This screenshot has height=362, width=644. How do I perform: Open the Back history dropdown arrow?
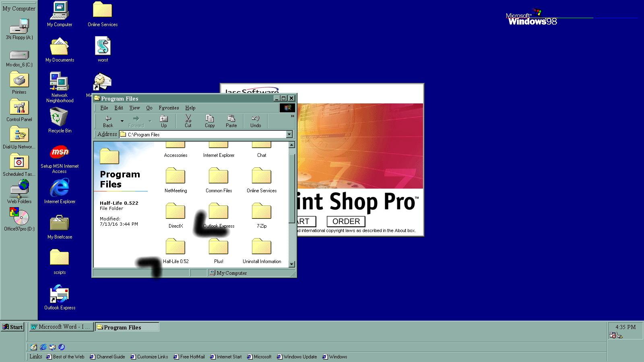122,121
